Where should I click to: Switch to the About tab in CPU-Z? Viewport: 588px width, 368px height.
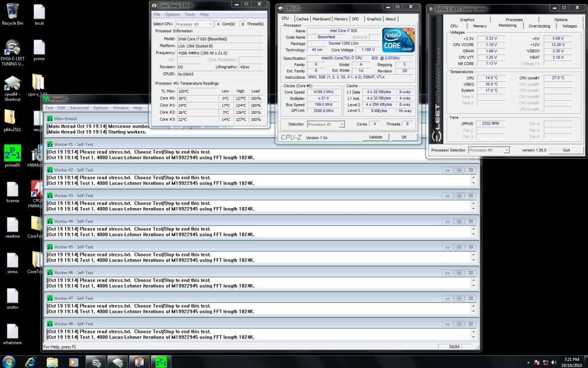click(391, 19)
